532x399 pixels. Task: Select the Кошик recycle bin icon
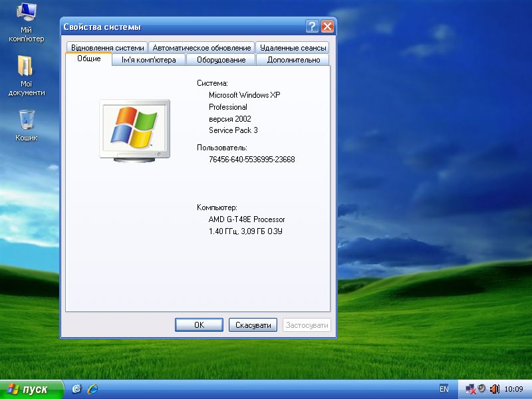(26, 125)
